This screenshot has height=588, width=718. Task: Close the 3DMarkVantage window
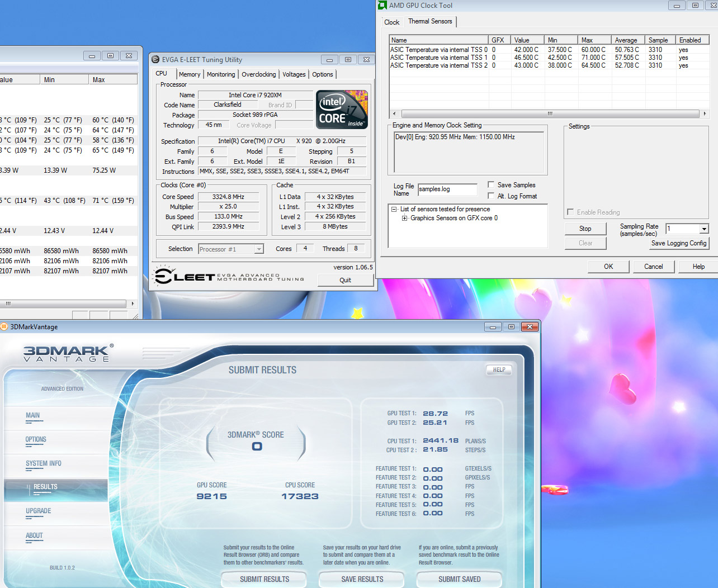click(529, 327)
